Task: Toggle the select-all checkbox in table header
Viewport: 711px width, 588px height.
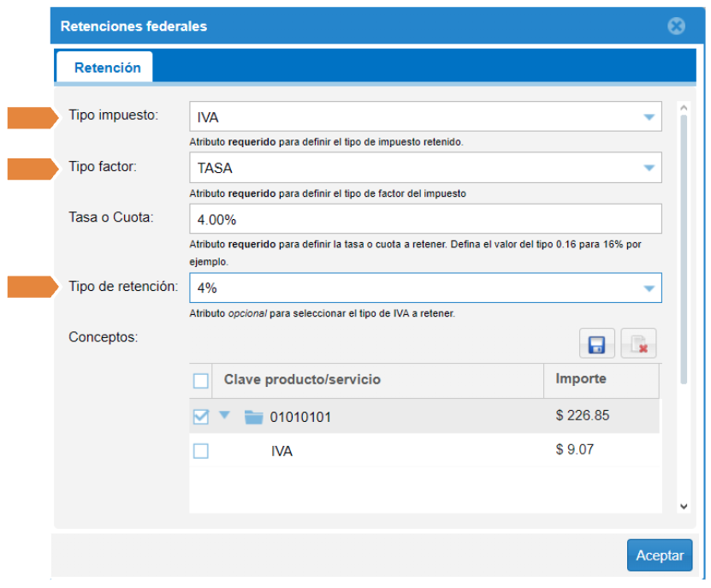Action: 201,381
